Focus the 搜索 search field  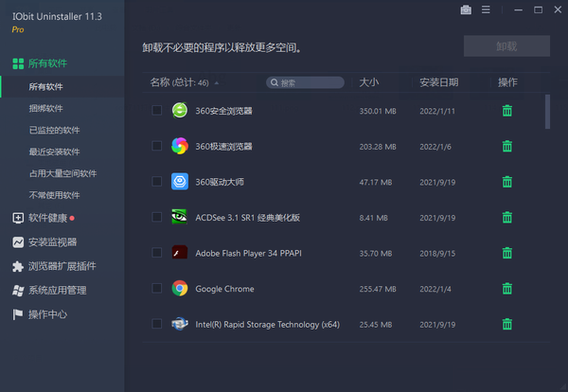[x=305, y=82]
